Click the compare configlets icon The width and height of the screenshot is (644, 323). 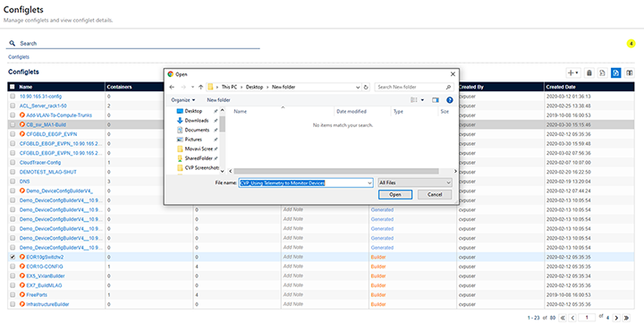(629, 72)
